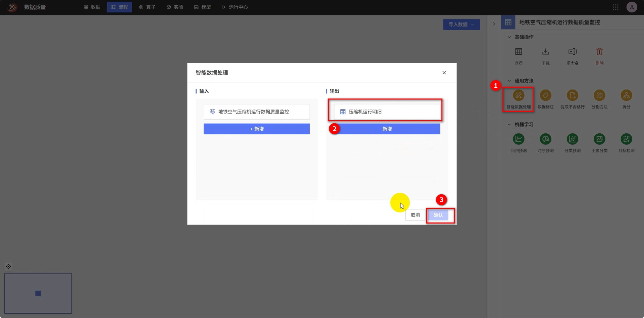Click the user avatar A

pyautogui.click(x=632, y=7)
